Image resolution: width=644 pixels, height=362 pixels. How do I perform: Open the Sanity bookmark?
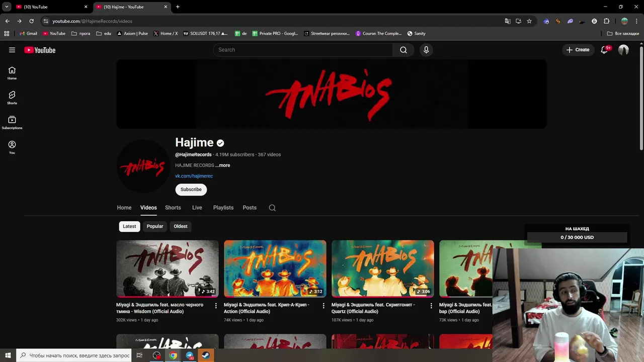tap(417, 34)
